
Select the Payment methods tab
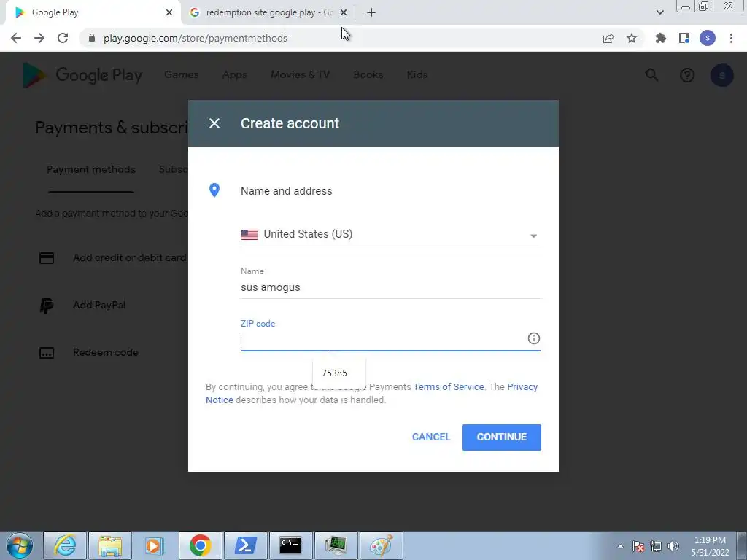[91, 169]
